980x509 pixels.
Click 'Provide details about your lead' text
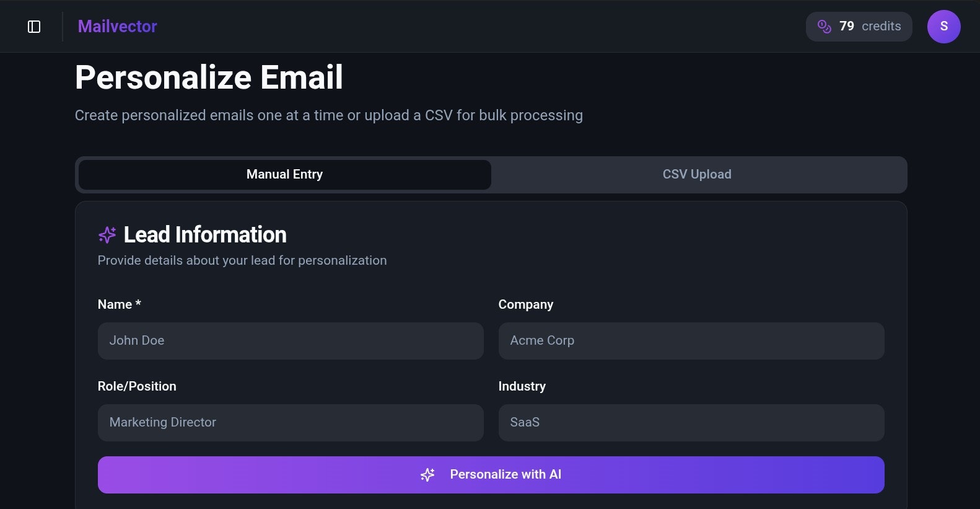tap(242, 260)
